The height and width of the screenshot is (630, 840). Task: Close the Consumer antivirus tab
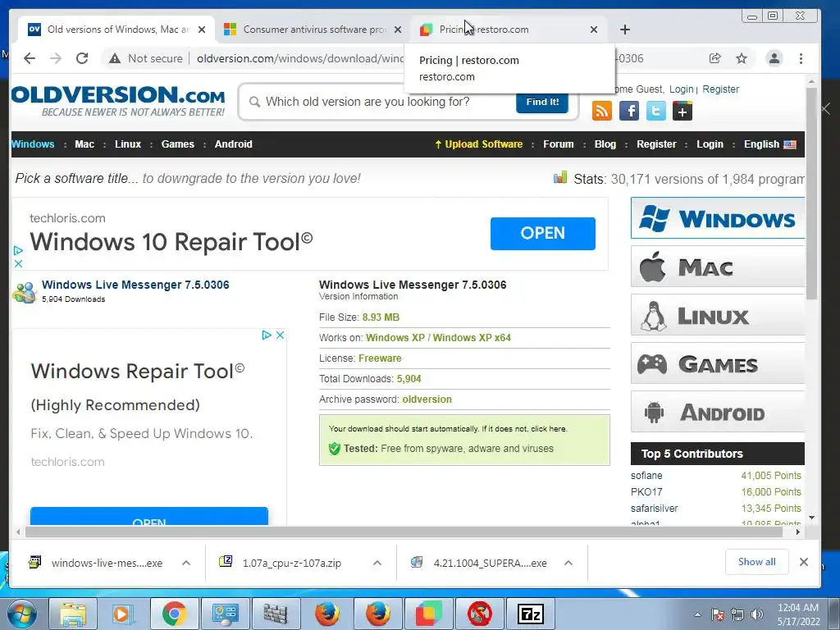(398, 30)
